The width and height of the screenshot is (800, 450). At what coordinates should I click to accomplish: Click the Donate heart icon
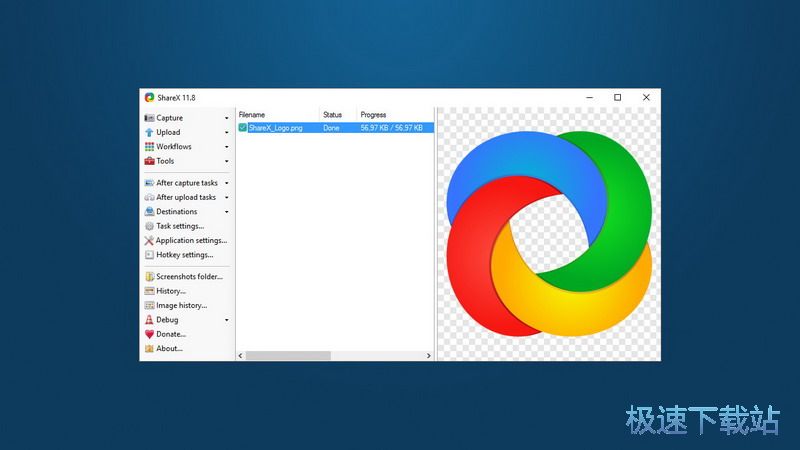click(149, 334)
